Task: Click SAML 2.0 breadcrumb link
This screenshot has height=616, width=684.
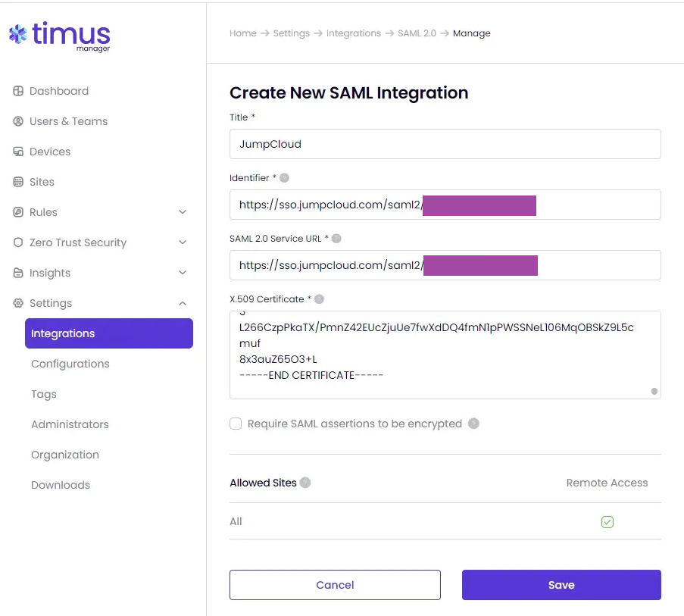Action: 417,33
